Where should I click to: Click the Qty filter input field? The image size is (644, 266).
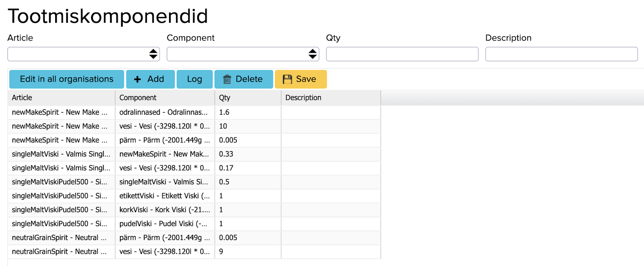[x=402, y=54]
